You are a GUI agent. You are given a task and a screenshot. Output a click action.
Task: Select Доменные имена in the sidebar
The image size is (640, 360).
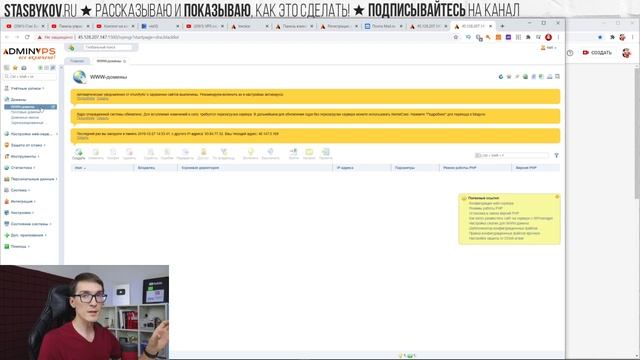25,118
